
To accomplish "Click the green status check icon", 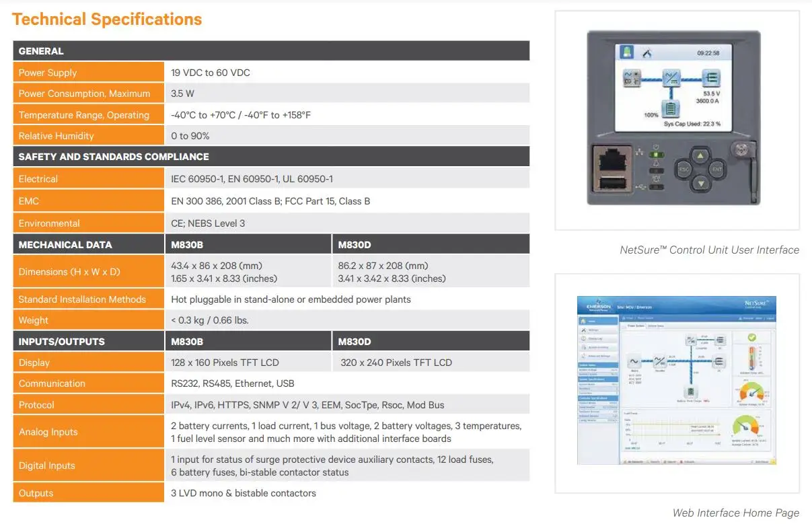I will pyautogui.click(x=751, y=338).
